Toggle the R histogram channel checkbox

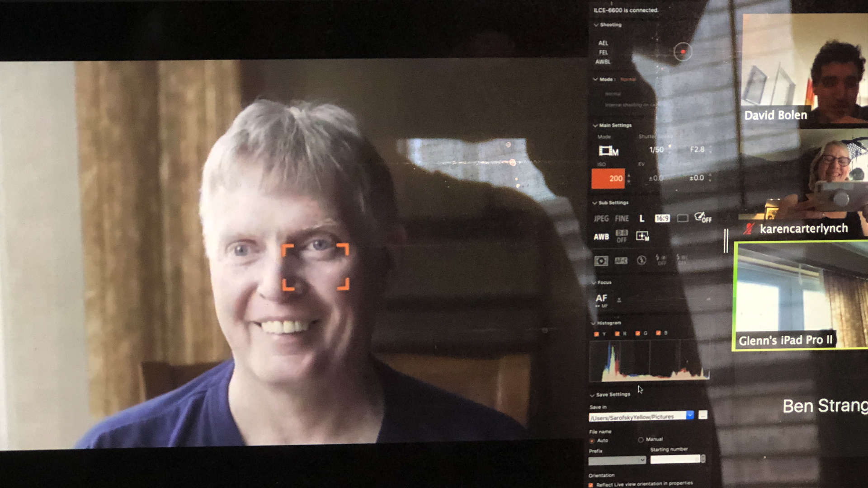pos(617,333)
